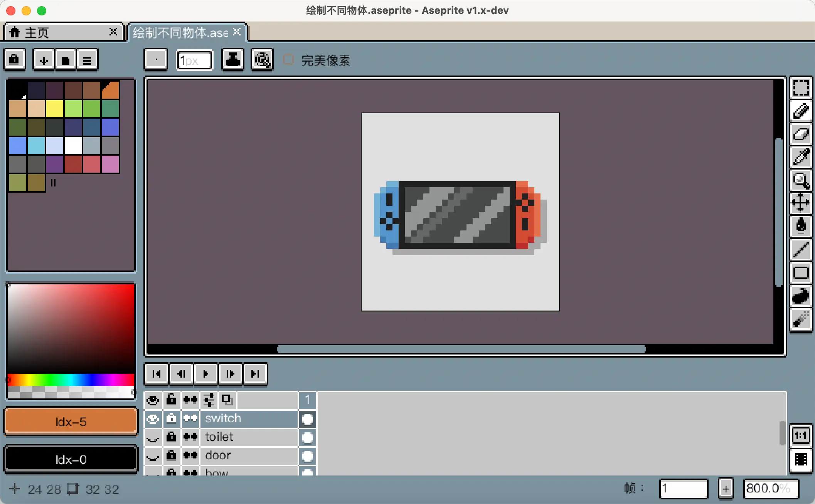Click the frame number input field
This screenshot has width=815, height=504.
684,489
